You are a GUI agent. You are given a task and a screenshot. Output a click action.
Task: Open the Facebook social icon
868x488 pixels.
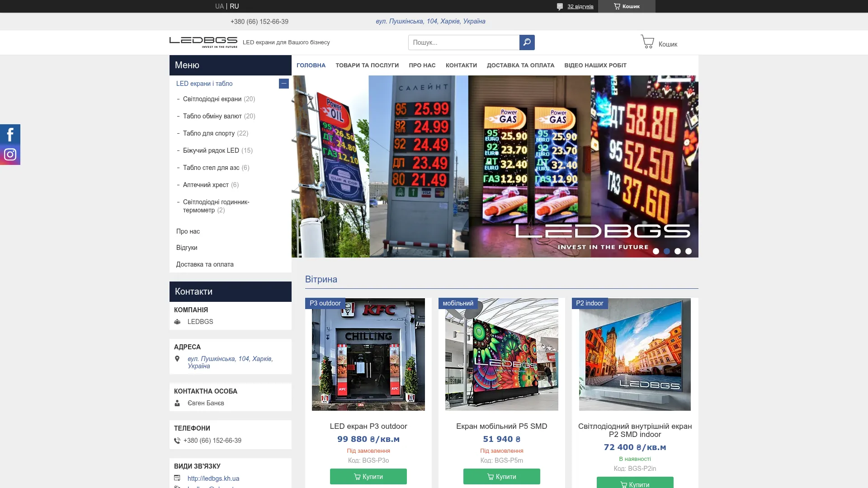pyautogui.click(x=10, y=134)
